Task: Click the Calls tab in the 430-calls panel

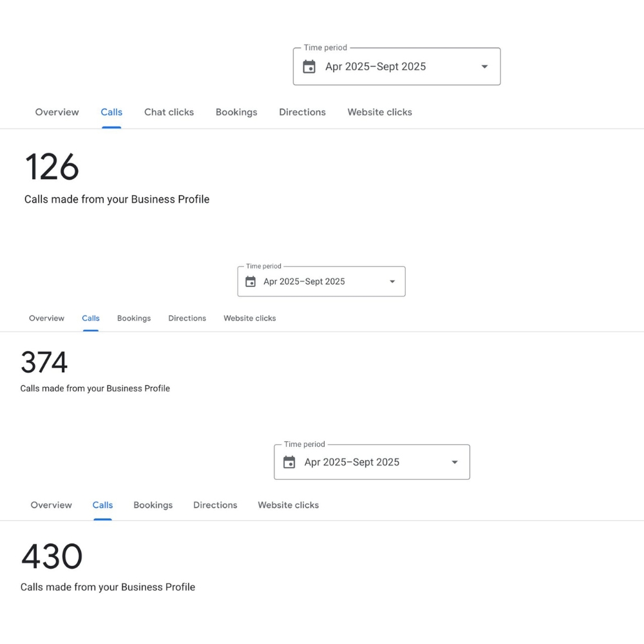Action: [x=102, y=505]
